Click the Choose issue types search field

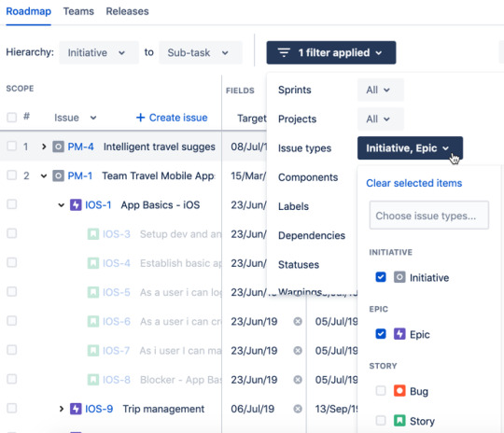429,216
